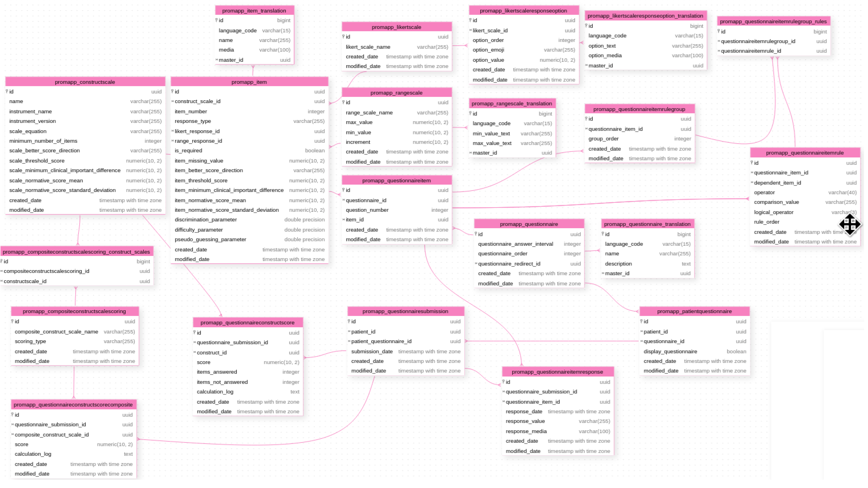Image resolution: width=868 pixels, height=488 pixels.
Task: Click foreign key icon beside construct_scale_id
Action: click(x=172, y=101)
